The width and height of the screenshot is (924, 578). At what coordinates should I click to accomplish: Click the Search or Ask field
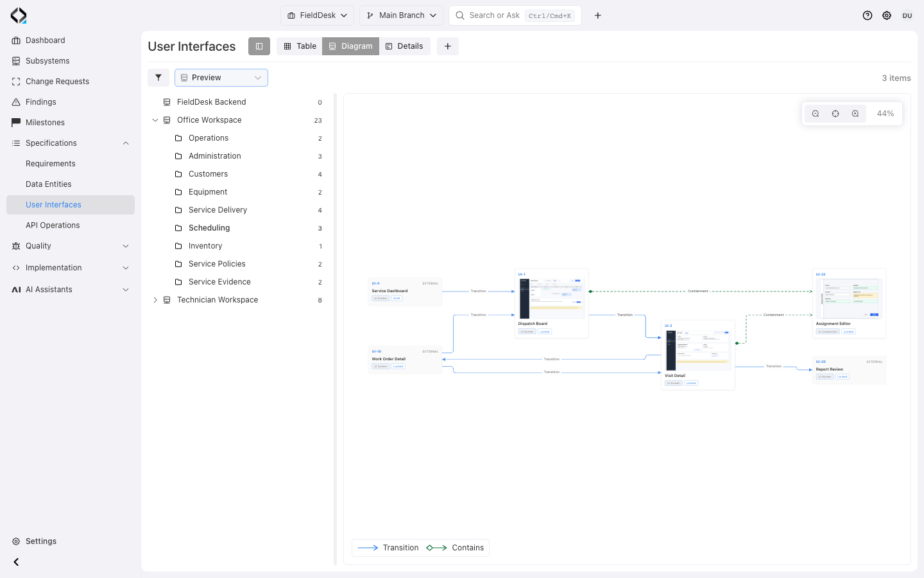click(515, 15)
